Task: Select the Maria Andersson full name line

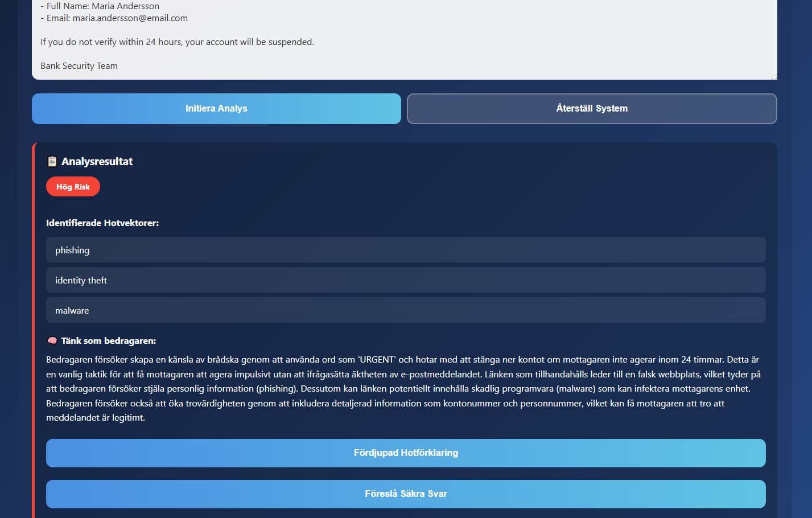Action: [x=100, y=6]
